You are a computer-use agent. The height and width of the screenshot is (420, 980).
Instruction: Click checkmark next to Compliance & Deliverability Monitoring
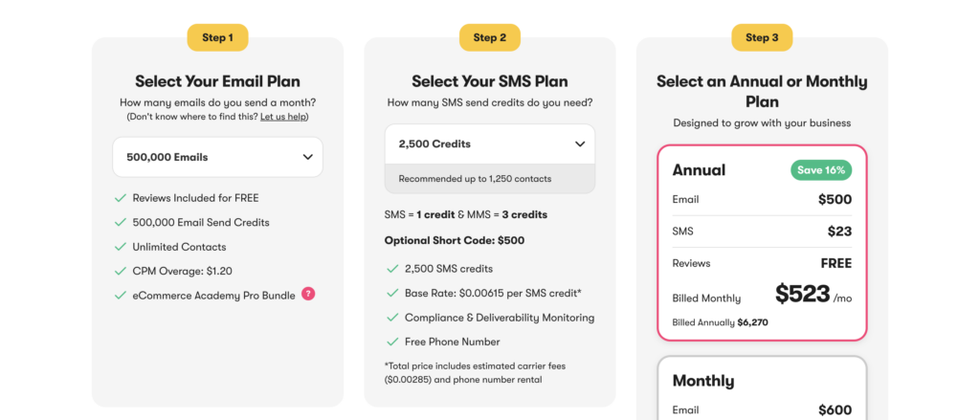click(391, 318)
